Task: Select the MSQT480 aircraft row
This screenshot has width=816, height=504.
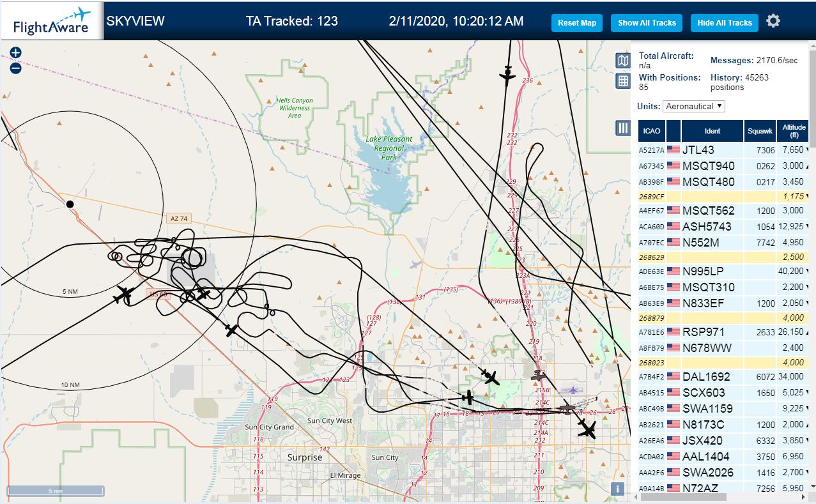Action: 723,181
